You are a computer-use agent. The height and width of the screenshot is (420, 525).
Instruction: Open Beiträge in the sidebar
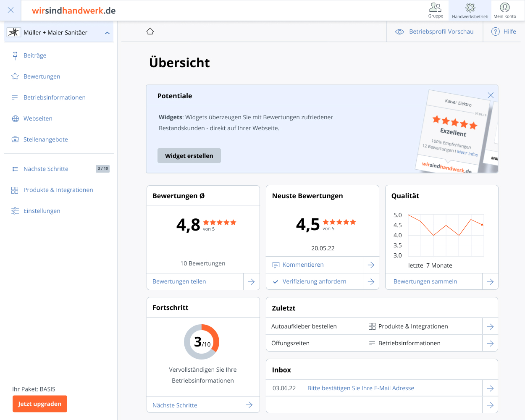click(x=35, y=55)
